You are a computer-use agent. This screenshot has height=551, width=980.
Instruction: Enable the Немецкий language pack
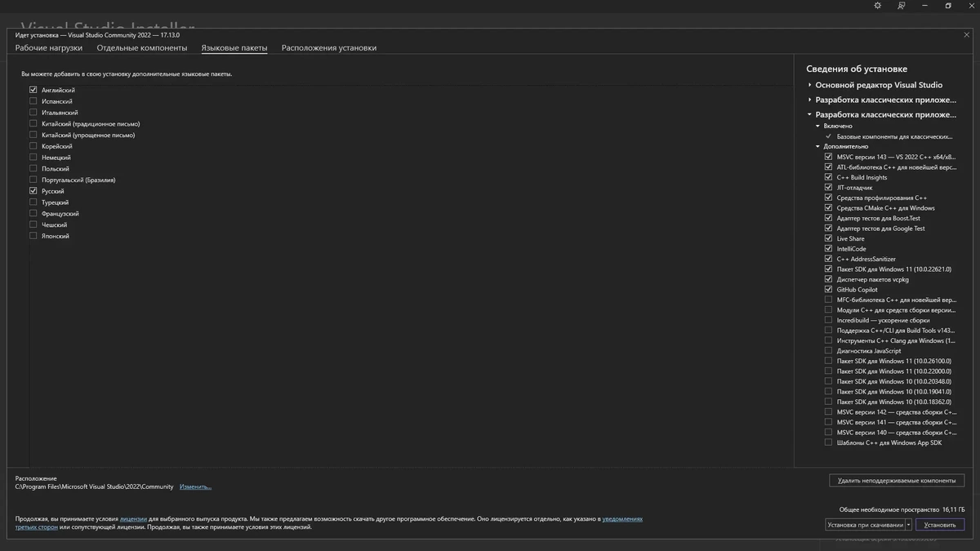click(33, 158)
